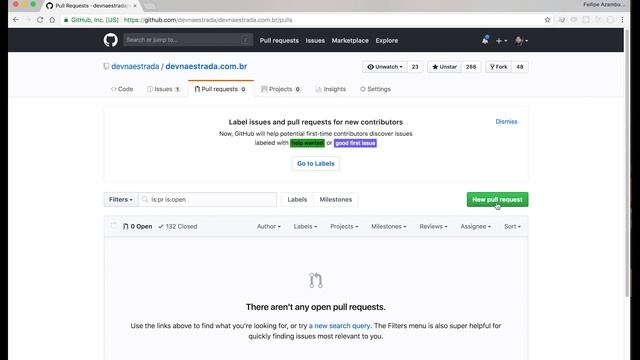Screen dimensions: 640x360
Task: Click the large pull request icon in the empty state
Action: (316, 280)
